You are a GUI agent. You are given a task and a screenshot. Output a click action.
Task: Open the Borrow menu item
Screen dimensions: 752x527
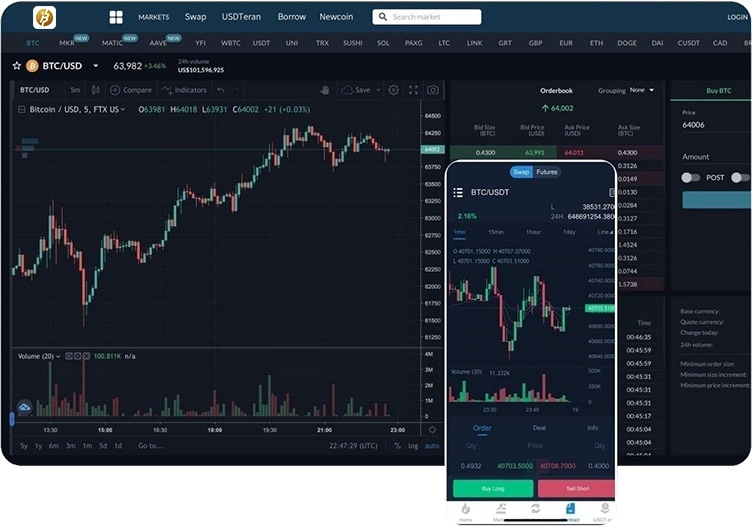(x=292, y=17)
